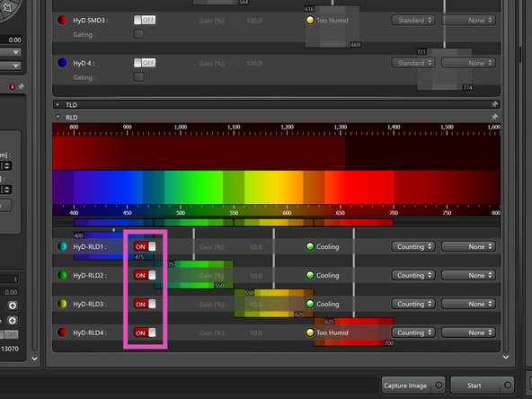Click the Start button
532x399 pixels.
(x=482, y=386)
